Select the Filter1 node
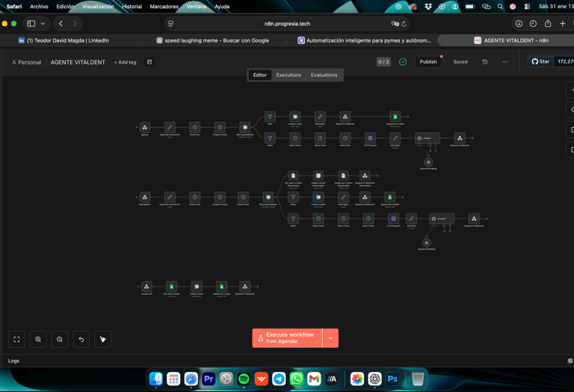Screen dimensions: 574x392 (270, 138)
